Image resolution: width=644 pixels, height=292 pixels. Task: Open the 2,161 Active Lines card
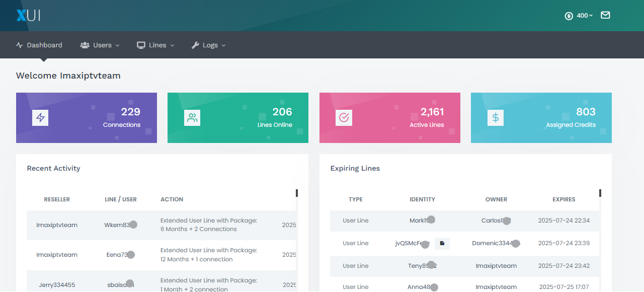390,118
